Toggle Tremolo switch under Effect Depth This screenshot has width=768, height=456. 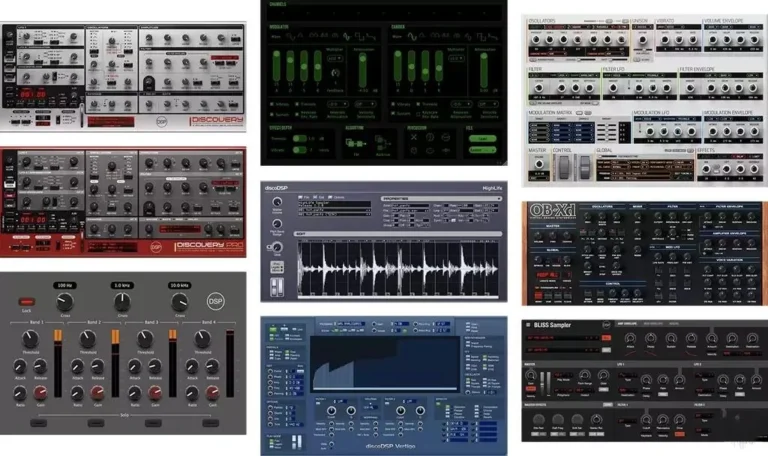click(300, 138)
